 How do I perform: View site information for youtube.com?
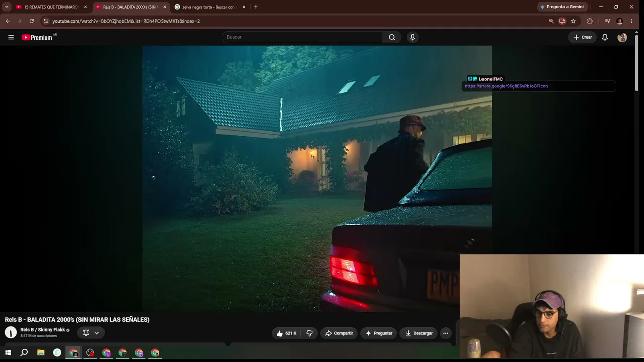click(x=46, y=21)
